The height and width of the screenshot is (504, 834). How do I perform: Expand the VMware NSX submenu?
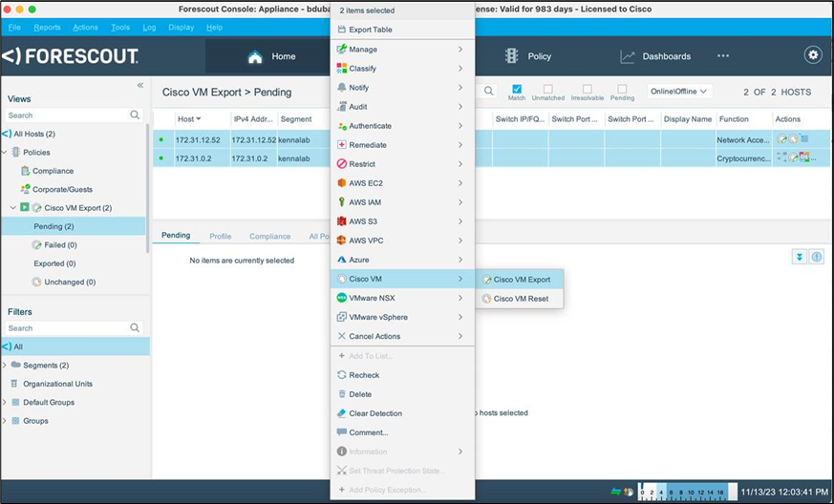point(402,298)
